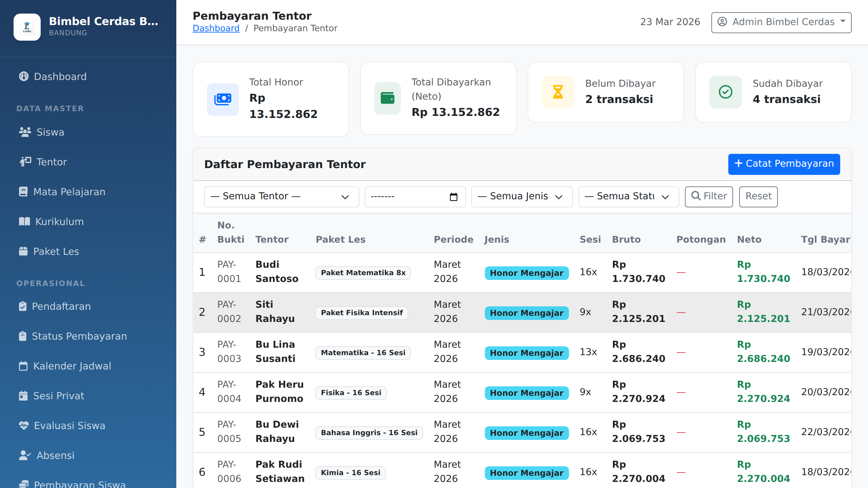Expand the Semua Tentor dropdown
Viewport: 868px width, 488px height.
pos(281,197)
